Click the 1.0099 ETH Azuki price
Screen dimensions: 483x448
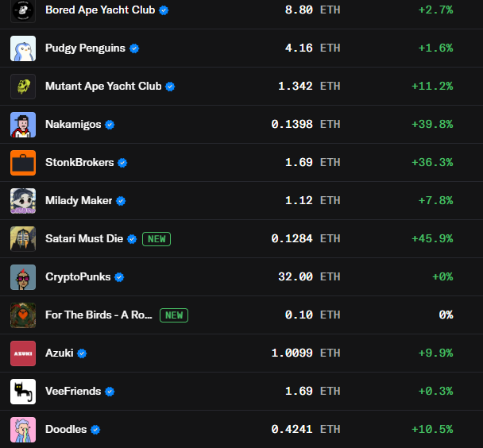306,353
